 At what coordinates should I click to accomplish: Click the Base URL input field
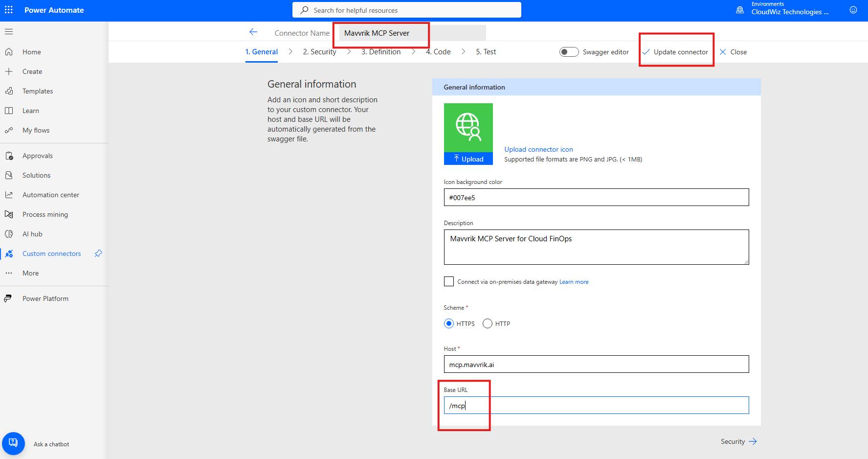pos(596,405)
